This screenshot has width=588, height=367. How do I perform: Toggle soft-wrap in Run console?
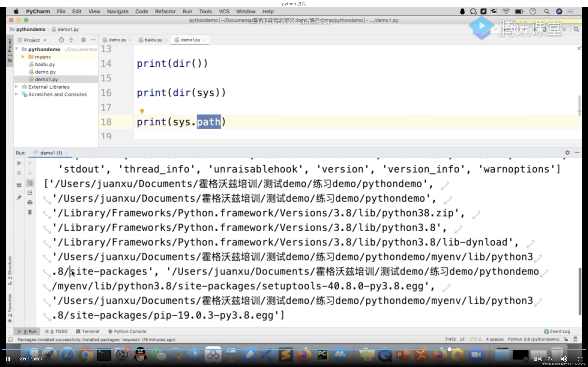(30, 183)
